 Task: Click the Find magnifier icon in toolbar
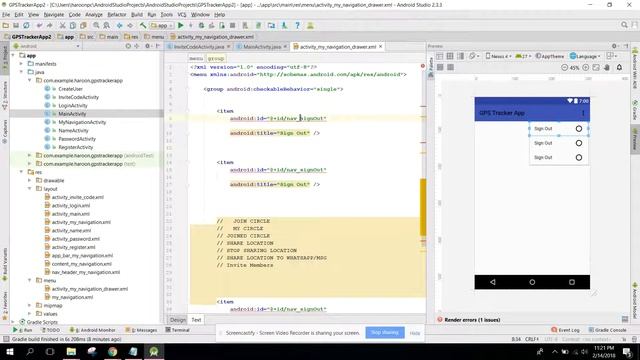coord(96,25)
